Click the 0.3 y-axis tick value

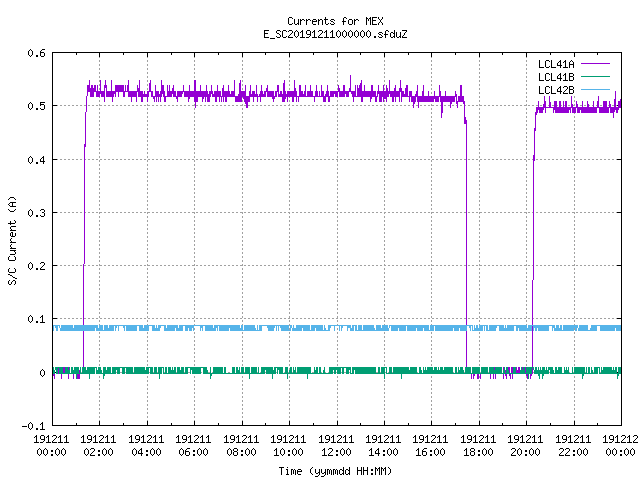(x=36, y=213)
